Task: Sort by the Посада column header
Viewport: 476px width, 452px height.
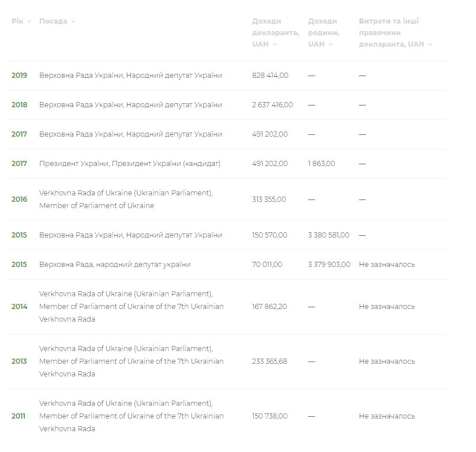Action: 57,21
